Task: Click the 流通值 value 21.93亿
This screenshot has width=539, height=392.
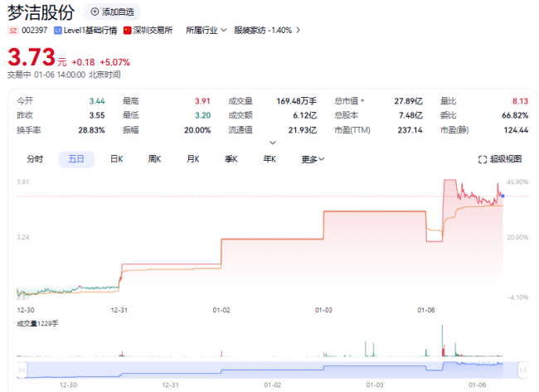Action: pyautogui.click(x=303, y=130)
